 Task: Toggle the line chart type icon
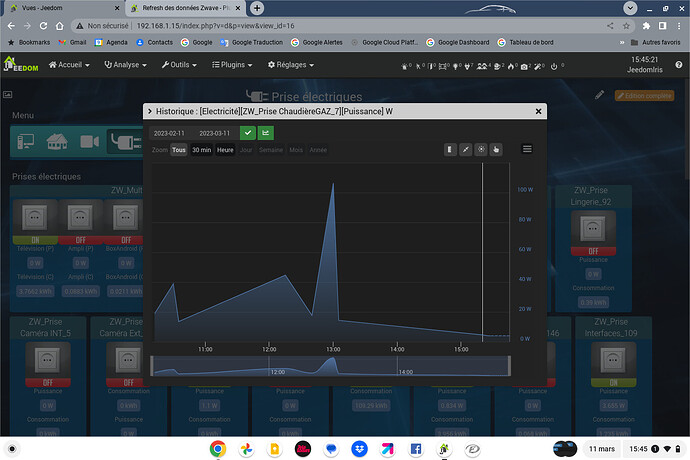tap(466, 150)
